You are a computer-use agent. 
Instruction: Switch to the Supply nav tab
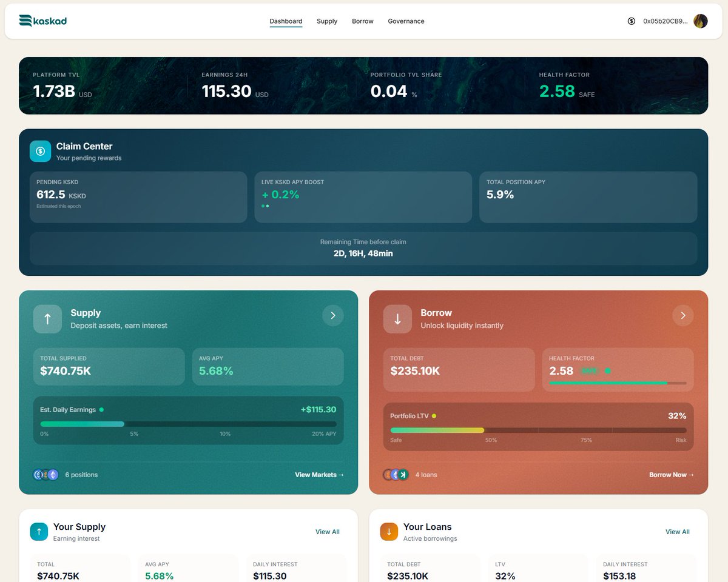point(327,21)
